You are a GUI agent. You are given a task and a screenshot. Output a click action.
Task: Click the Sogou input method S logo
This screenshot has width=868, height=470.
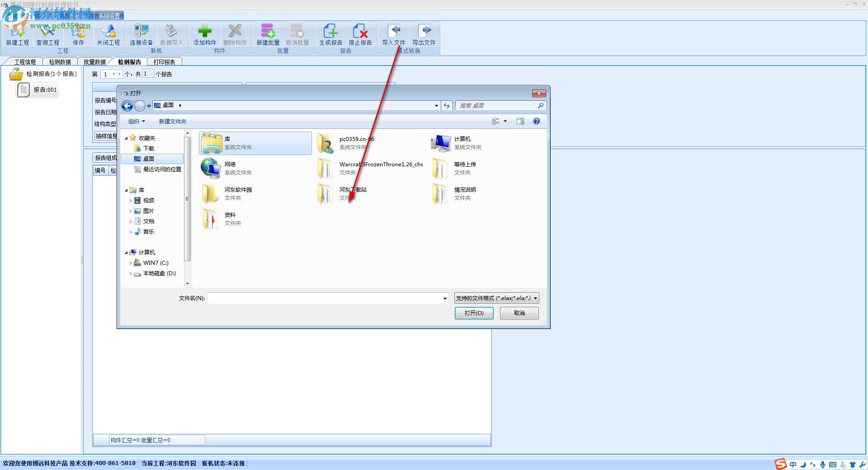[x=780, y=464]
